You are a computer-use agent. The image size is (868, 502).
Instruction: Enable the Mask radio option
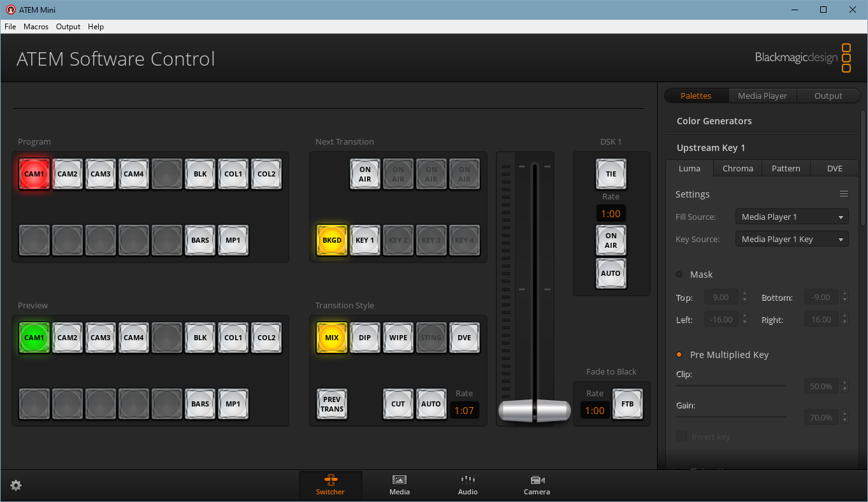679,275
